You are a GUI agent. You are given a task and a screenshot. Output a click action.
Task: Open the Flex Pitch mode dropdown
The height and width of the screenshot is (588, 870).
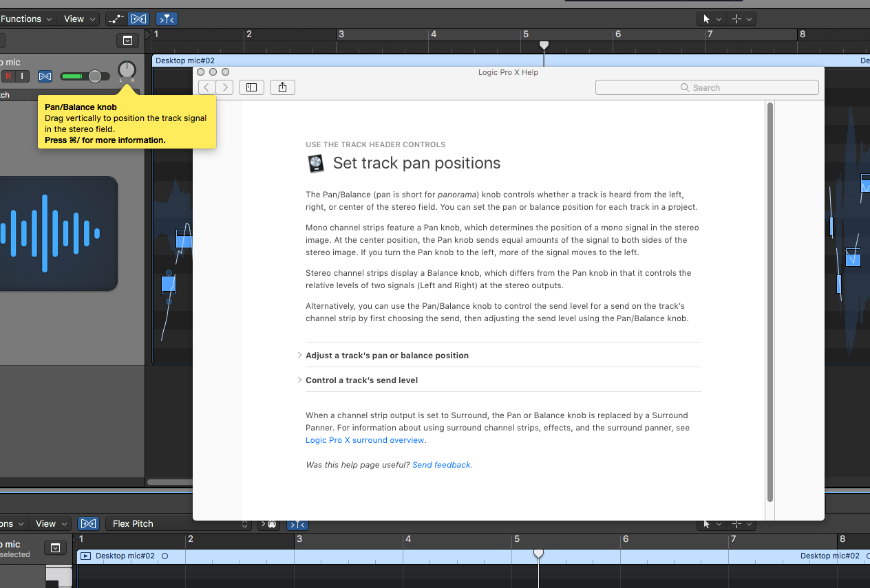tap(178, 524)
